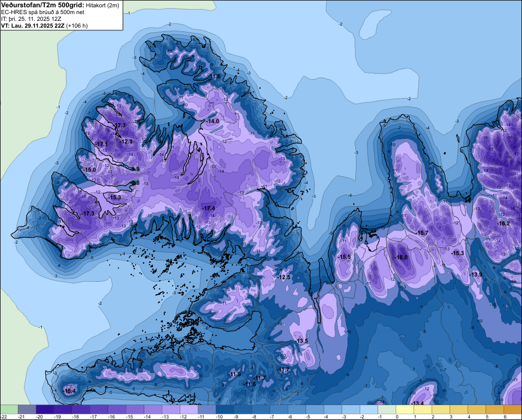This screenshot has width=522, height=420.
Task: Select the -13.9 temperature label
Action: 476,274
